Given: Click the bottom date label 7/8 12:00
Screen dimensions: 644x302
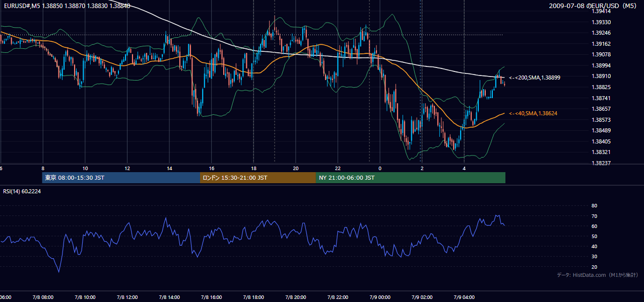Looking at the screenshot, I should pyautogui.click(x=127, y=297).
